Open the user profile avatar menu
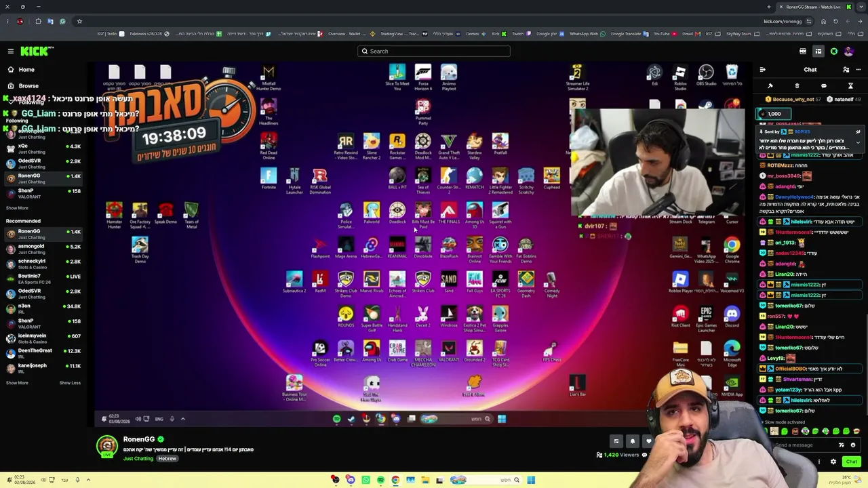Screen dimensions: 868x488 tap(849, 52)
